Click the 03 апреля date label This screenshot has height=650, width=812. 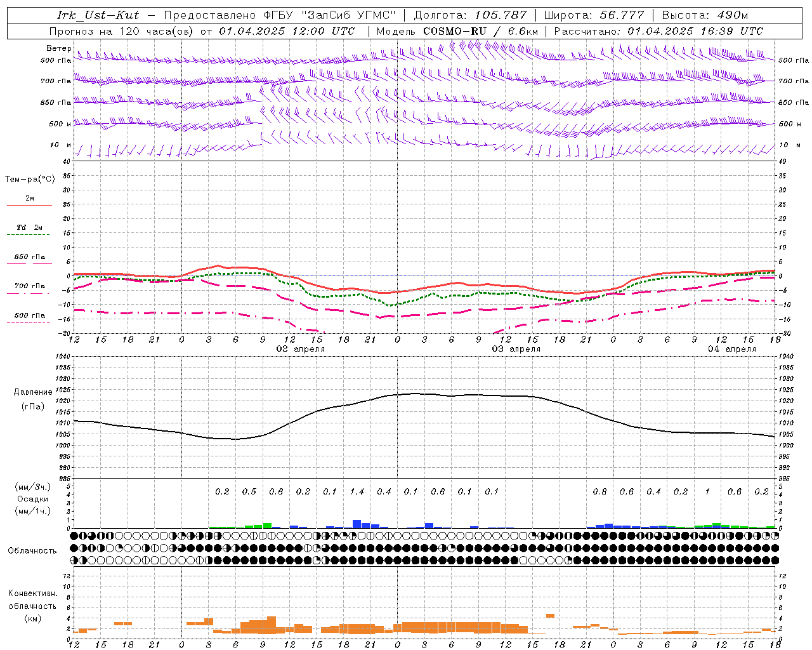(x=516, y=349)
